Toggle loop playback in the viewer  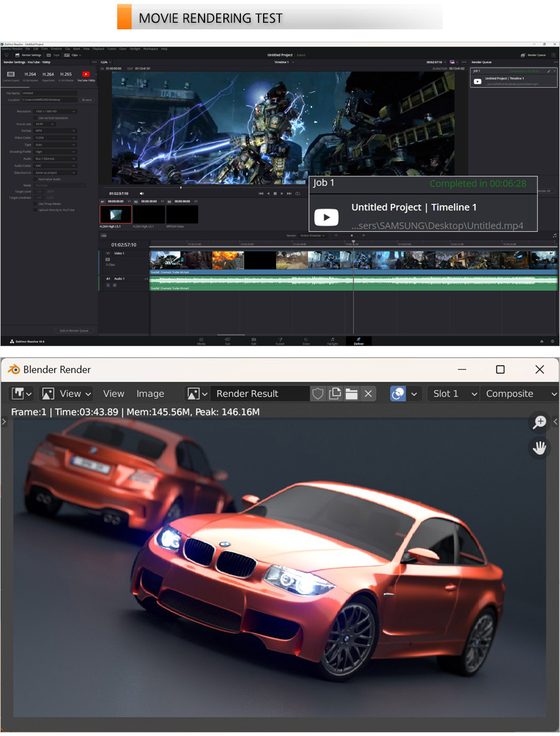[x=298, y=193]
